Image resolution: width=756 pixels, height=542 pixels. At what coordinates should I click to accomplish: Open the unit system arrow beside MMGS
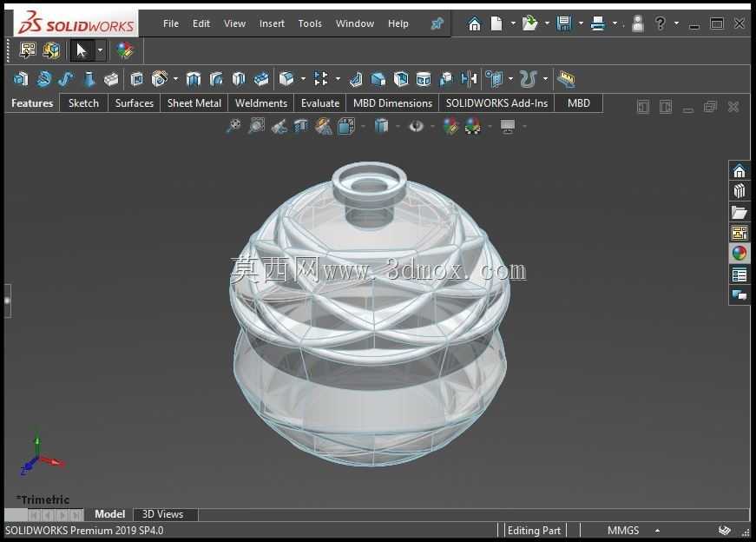pos(657,531)
